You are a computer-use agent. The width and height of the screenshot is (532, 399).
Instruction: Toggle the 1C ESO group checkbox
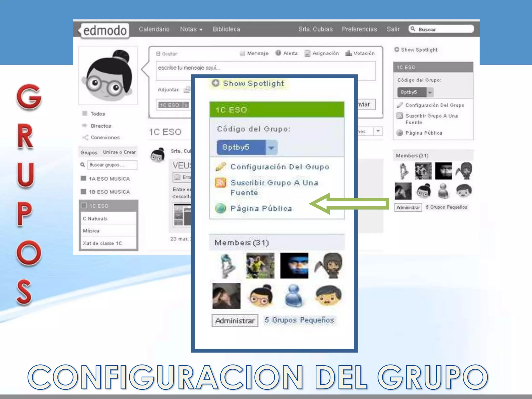pos(84,206)
